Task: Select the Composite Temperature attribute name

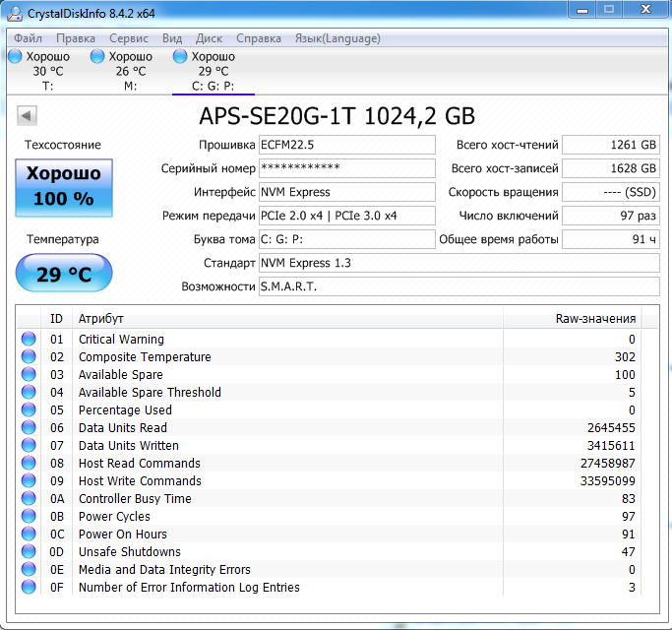Action: coord(145,356)
